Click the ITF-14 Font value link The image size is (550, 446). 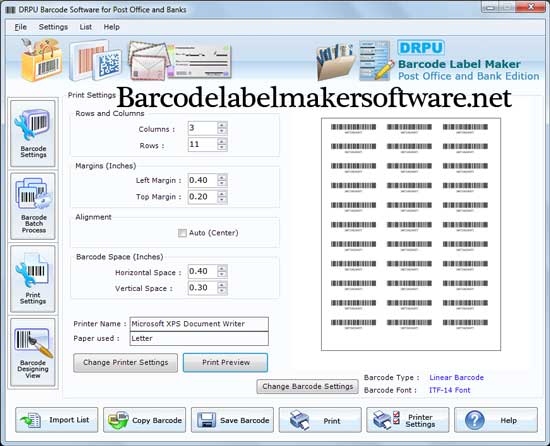click(449, 390)
